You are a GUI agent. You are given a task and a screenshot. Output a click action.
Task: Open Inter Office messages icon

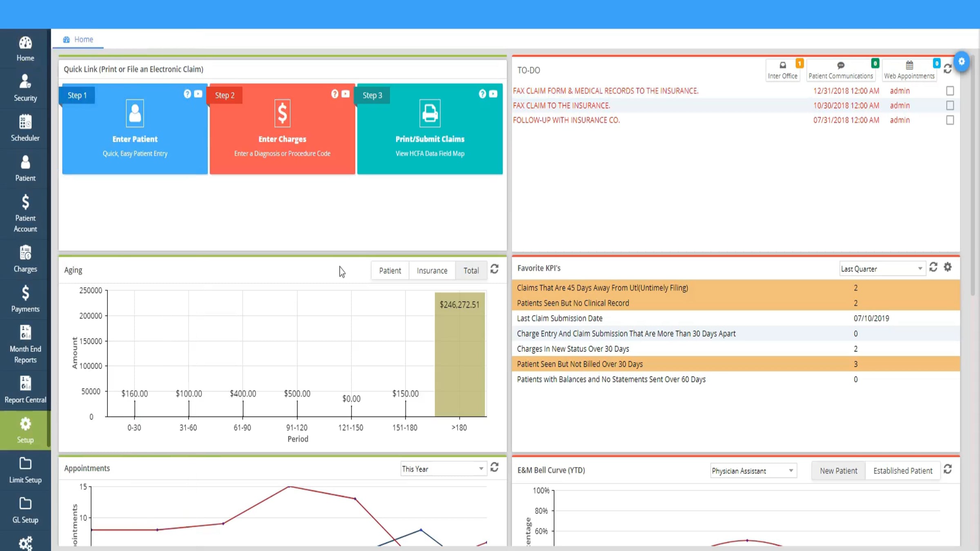coord(783,70)
